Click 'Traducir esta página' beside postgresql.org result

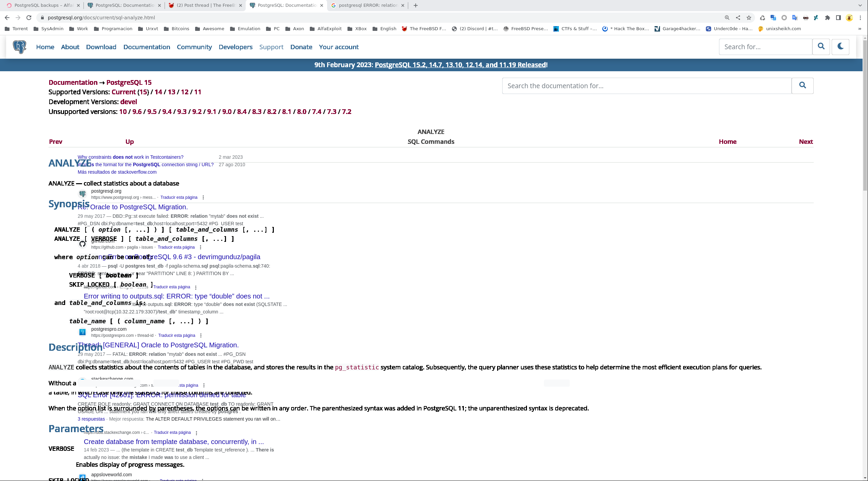[x=179, y=197]
